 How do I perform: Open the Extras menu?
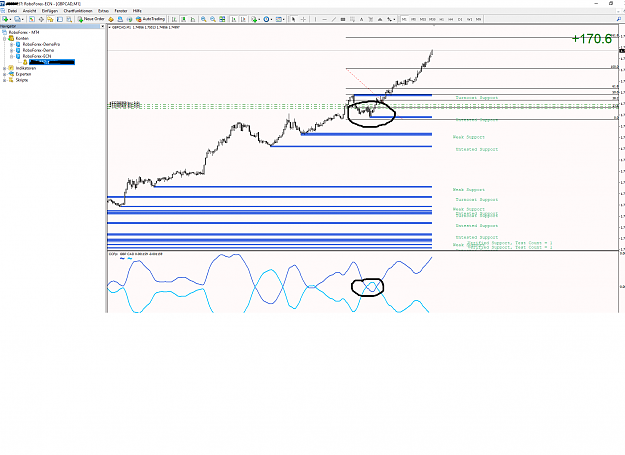pos(103,11)
